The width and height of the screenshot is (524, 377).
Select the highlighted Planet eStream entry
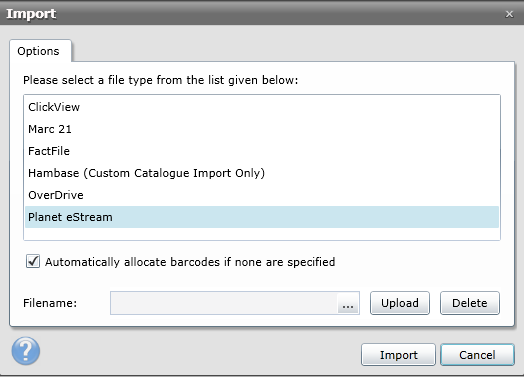point(262,217)
